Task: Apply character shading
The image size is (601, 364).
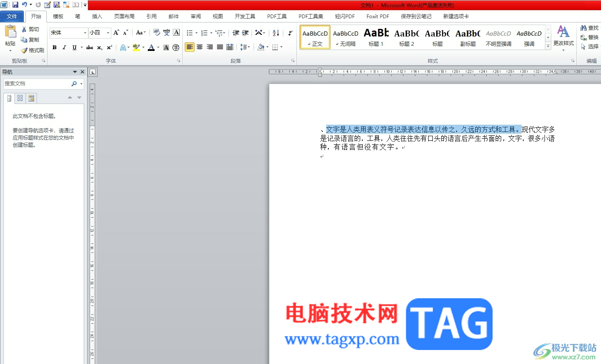Action: coord(166,48)
